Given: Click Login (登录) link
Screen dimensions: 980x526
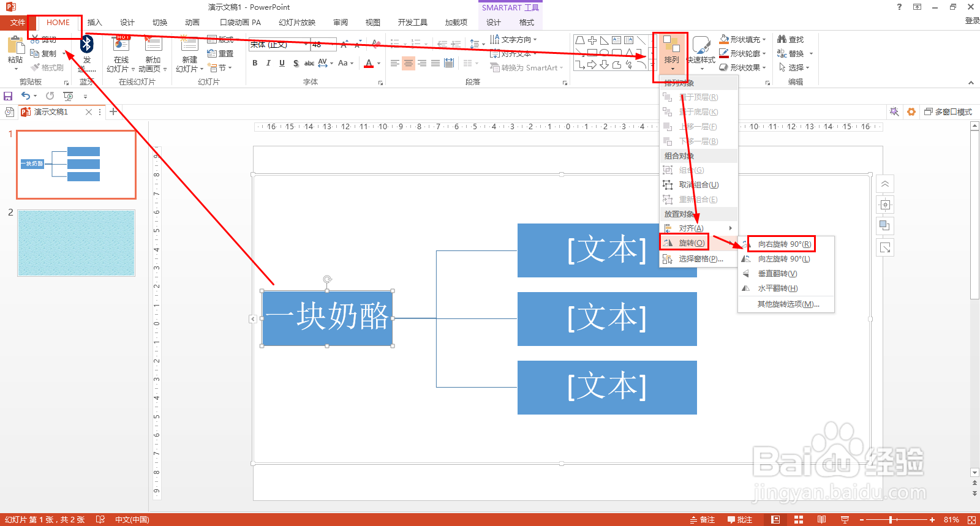Looking at the screenshot, I should (972, 21).
